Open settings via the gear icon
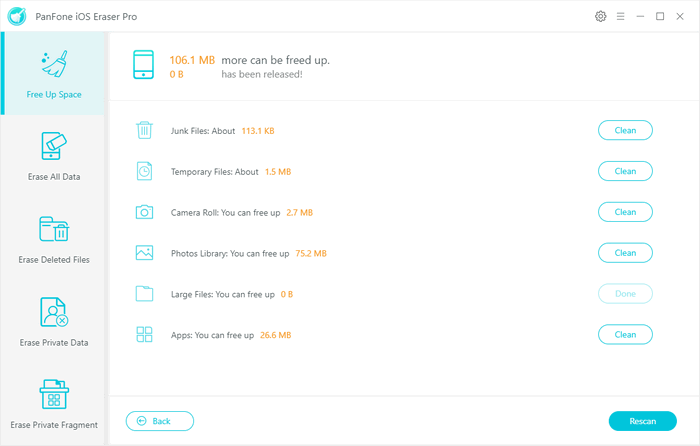Screen dimensions: 700x446 tap(600, 17)
